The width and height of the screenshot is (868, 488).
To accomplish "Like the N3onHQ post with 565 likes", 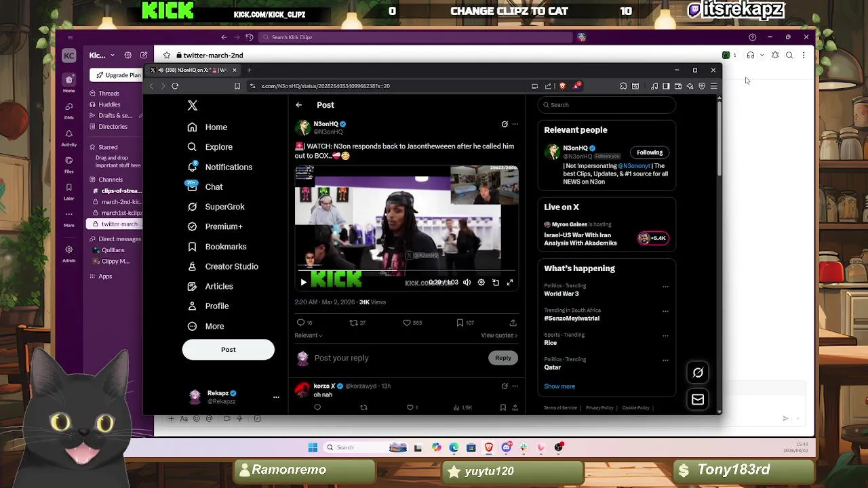I will pyautogui.click(x=412, y=323).
